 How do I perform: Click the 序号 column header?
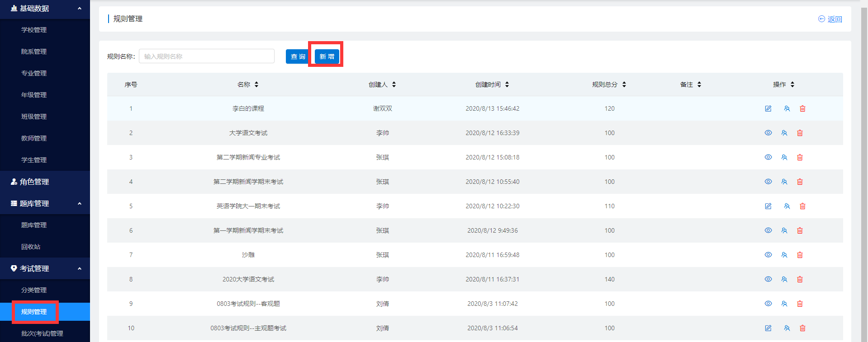pos(131,84)
